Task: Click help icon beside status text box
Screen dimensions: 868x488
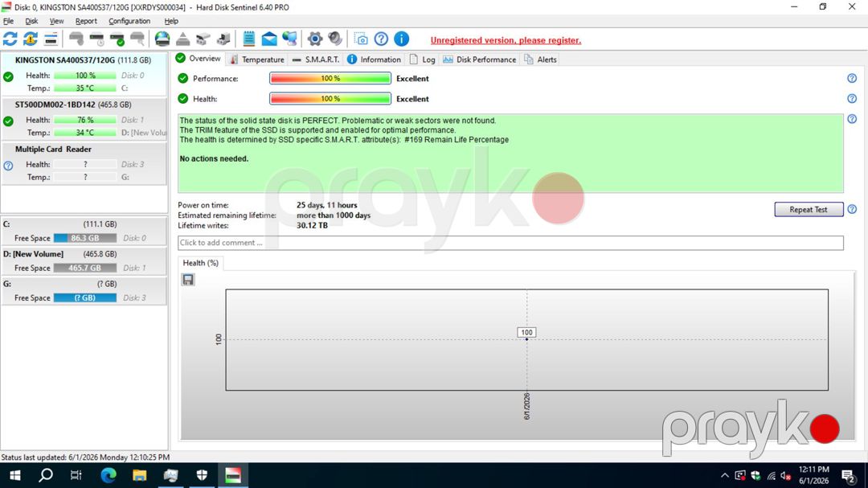Action: pyautogui.click(x=852, y=119)
